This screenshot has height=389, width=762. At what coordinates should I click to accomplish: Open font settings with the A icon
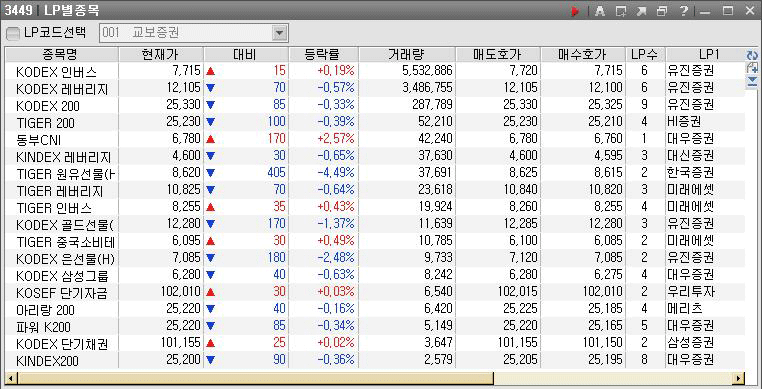pos(600,11)
